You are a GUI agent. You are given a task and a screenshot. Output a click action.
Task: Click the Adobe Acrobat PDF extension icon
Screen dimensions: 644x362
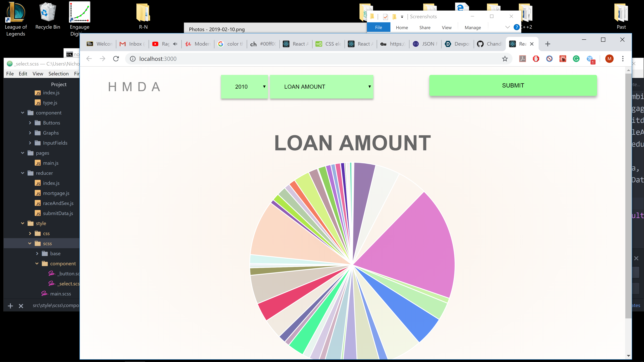[522, 59]
